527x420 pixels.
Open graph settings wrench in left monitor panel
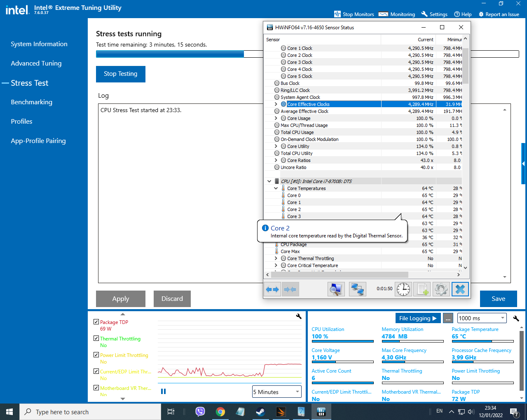tap(299, 316)
